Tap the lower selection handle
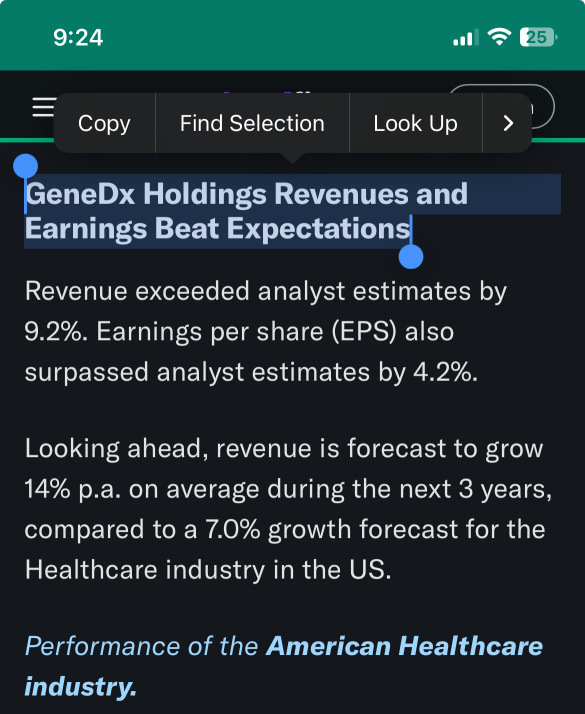 [x=411, y=257]
